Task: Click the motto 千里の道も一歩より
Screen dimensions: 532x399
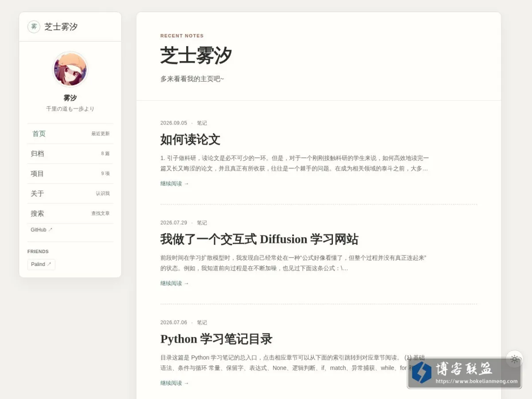Action: pyautogui.click(x=70, y=109)
